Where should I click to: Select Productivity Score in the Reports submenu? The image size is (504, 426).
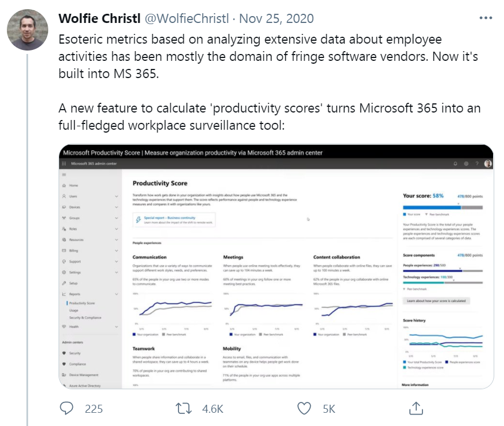82,303
